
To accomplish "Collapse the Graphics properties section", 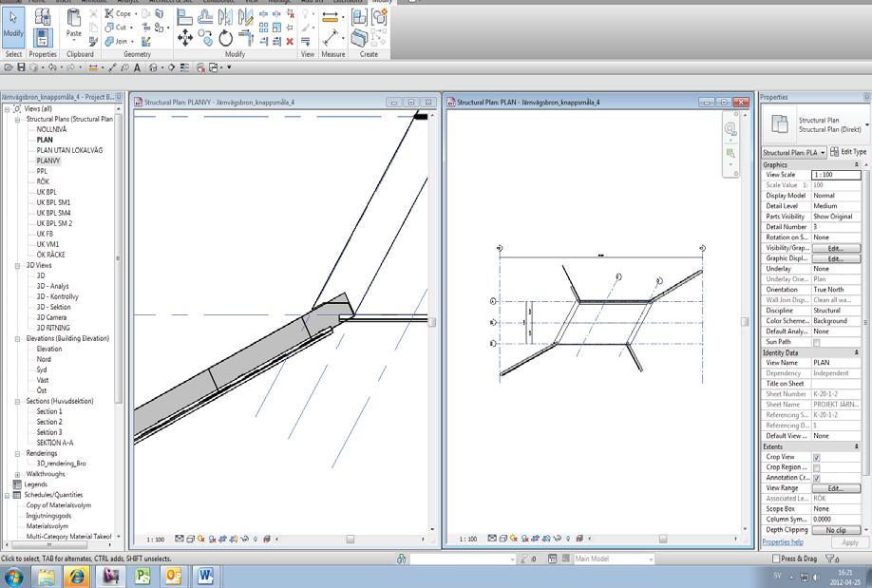I will 857,164.
